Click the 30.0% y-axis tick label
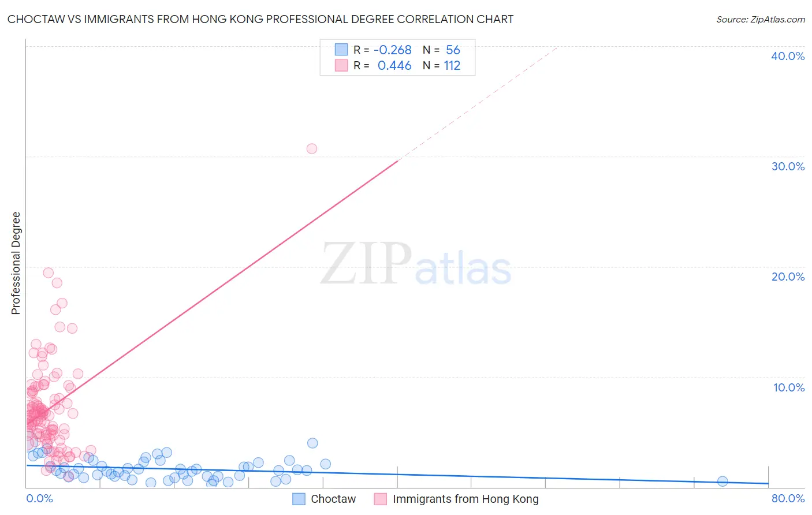812x515 pixels. [788, 166]
